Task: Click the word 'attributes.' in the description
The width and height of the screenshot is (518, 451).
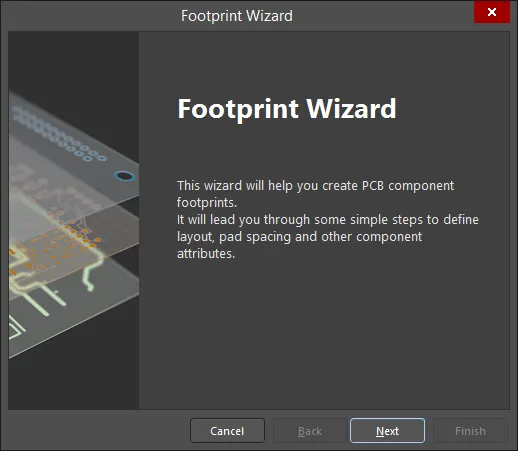Action: [206, 254]
